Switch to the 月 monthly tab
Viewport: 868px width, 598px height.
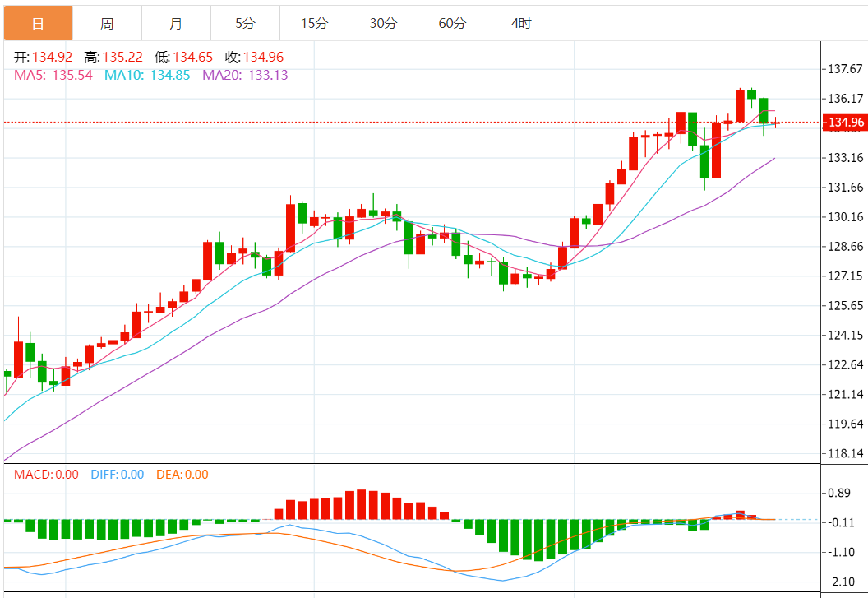pyautogui.click(x=176, y=23)
